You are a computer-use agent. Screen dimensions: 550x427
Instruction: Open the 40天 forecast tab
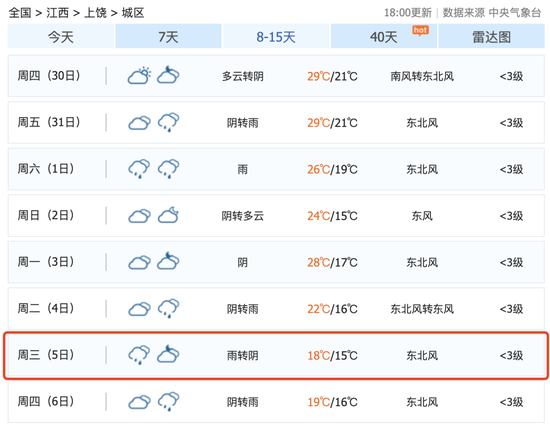(x=384, y=36)
